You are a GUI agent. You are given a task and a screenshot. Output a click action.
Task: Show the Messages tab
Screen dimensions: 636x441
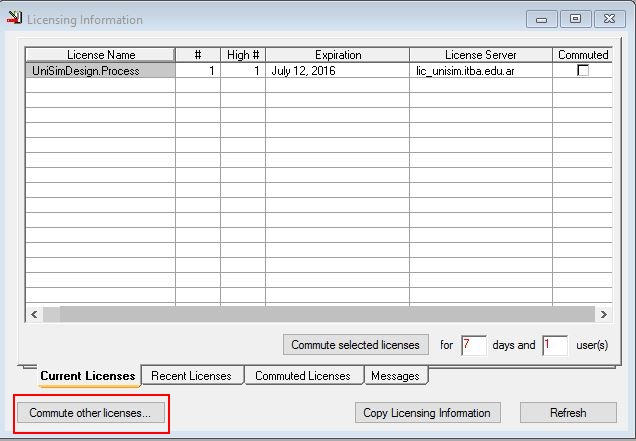pyautogui.click(x=394, y=376)
